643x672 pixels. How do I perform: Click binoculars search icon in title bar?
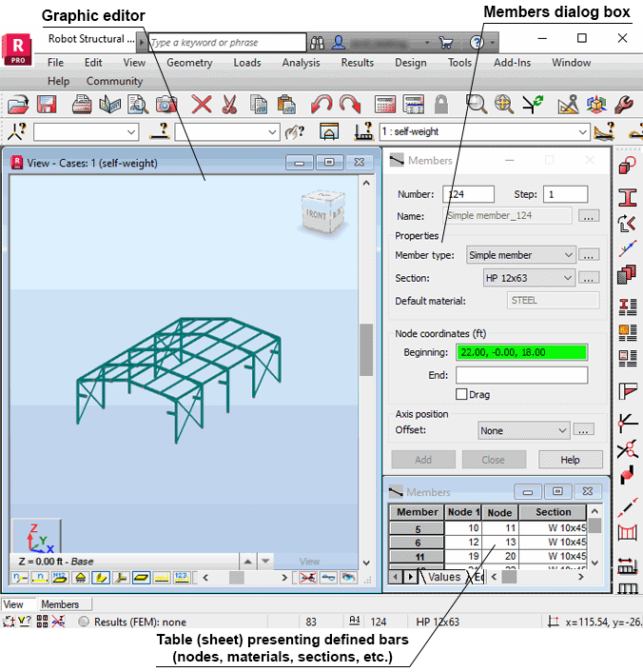tap(317, 43)
